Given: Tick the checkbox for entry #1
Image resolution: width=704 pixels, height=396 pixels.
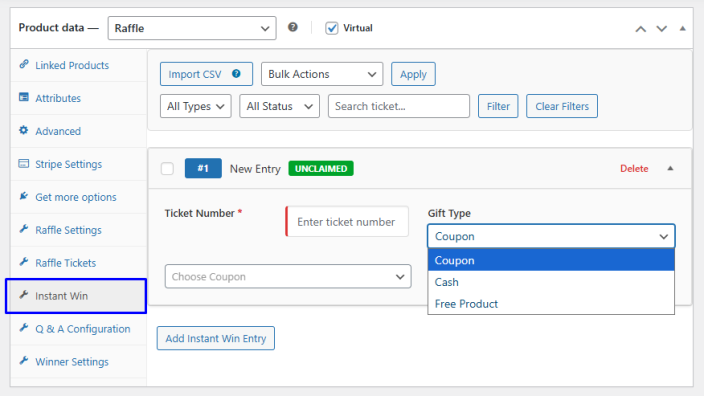Looking at the screenshot, I should 167,169.
